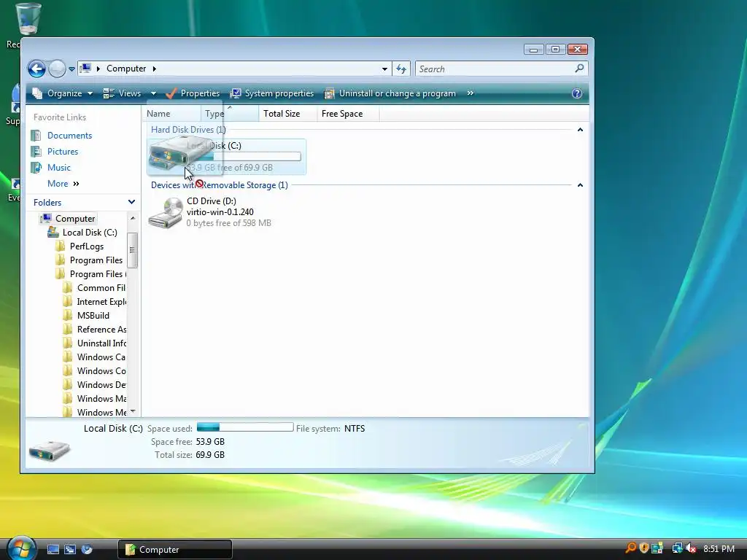
Task: Click the drive icon in details pane
Action: 49,450
